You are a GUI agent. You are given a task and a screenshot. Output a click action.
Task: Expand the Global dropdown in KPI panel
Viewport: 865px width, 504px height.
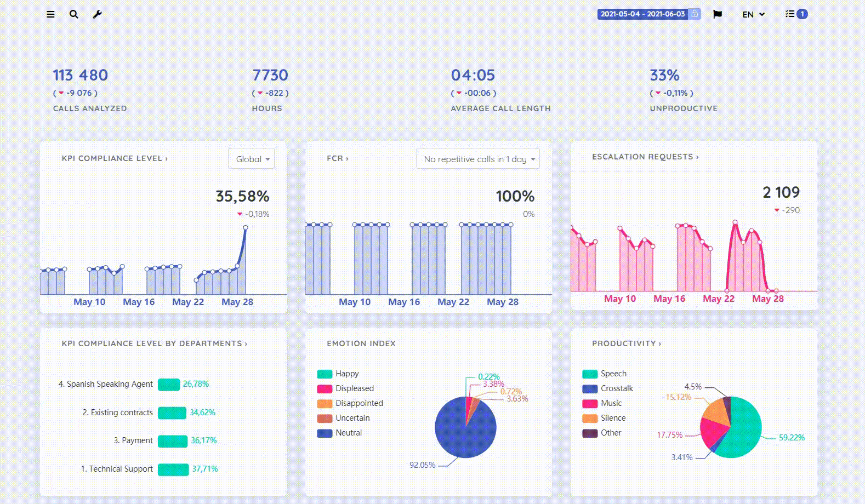(252, 159)
